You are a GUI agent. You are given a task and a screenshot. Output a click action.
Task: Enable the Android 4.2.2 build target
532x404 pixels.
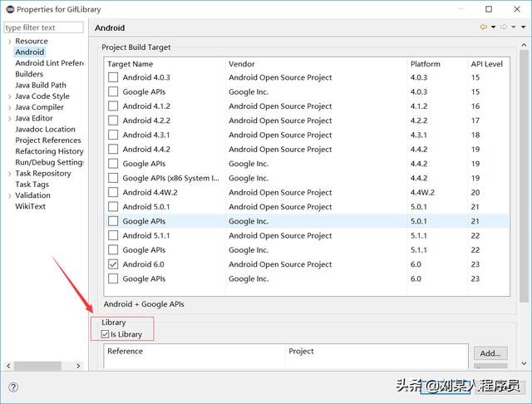tap(113, 121)
